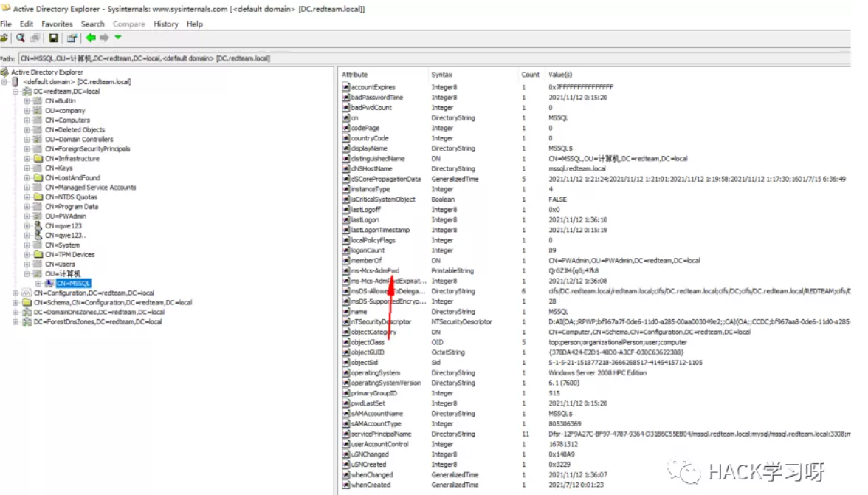This screenshot has height=495, width=868.
Task: Click the Path address field
Action: 434,58
